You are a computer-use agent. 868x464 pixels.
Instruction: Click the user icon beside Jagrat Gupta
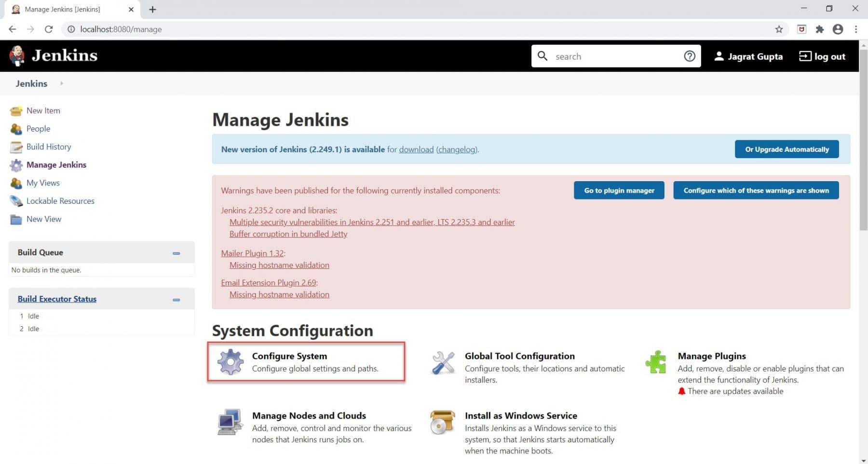click(719, 56)
